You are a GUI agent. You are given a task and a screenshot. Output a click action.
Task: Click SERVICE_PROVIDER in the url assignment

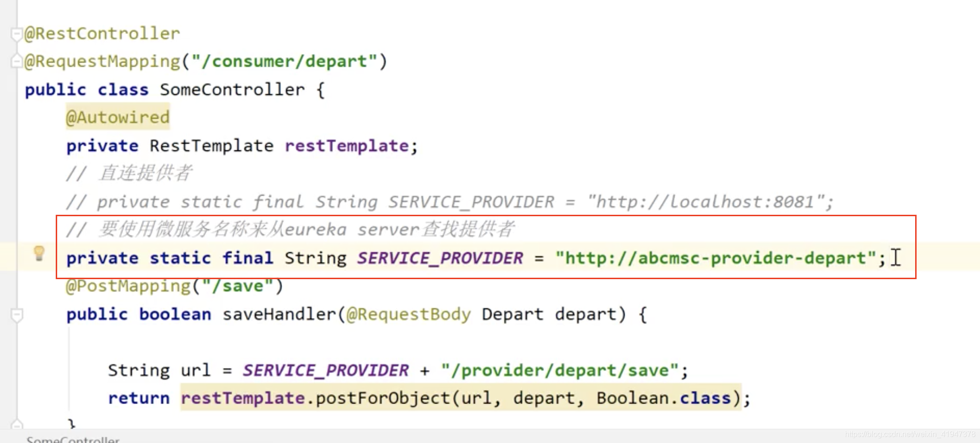click(x=326, y=370)
